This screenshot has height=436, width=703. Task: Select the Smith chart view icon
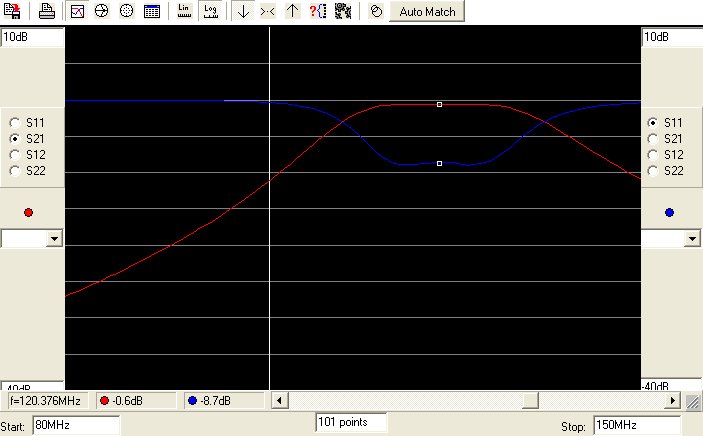pos(102,12)
